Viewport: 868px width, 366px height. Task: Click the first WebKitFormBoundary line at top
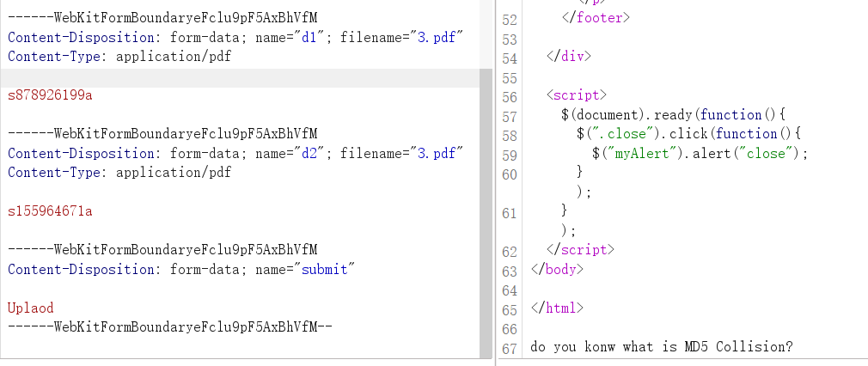tap(162, 18)
